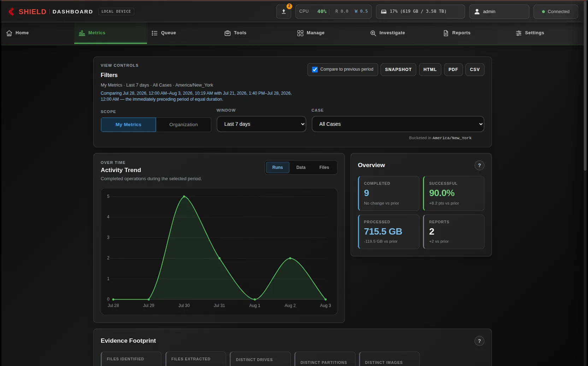Click the Aug 1 chart data point
This screenshot has height=366, width=588.
pyautogui.click(x=255, y=299)
